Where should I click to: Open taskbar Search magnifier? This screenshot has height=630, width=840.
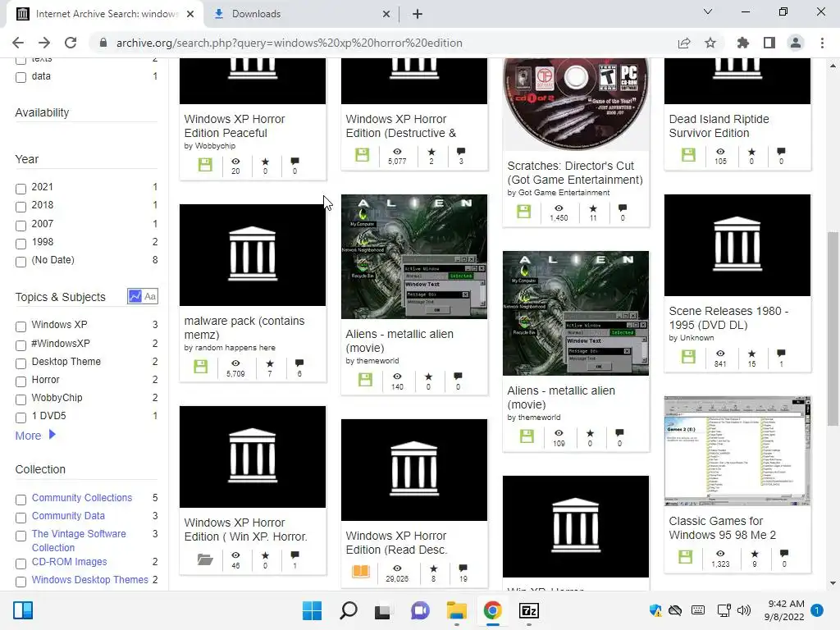[x=348, y=610]
